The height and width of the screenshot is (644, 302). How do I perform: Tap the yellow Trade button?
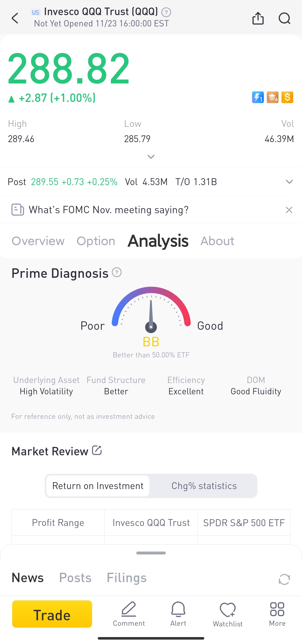pos(52,614)
